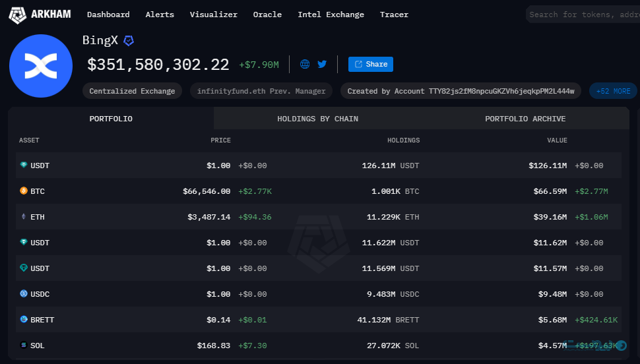Click the SOL coin icon
The image size is (640, 364).
pyautogui.click(x=24, y=345)
